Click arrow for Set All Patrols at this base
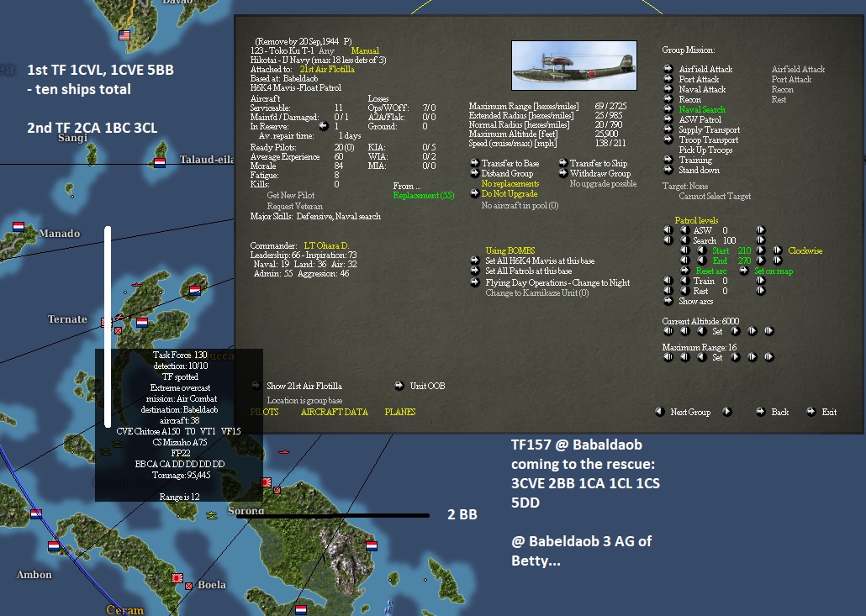 click(x=474, y=271)
